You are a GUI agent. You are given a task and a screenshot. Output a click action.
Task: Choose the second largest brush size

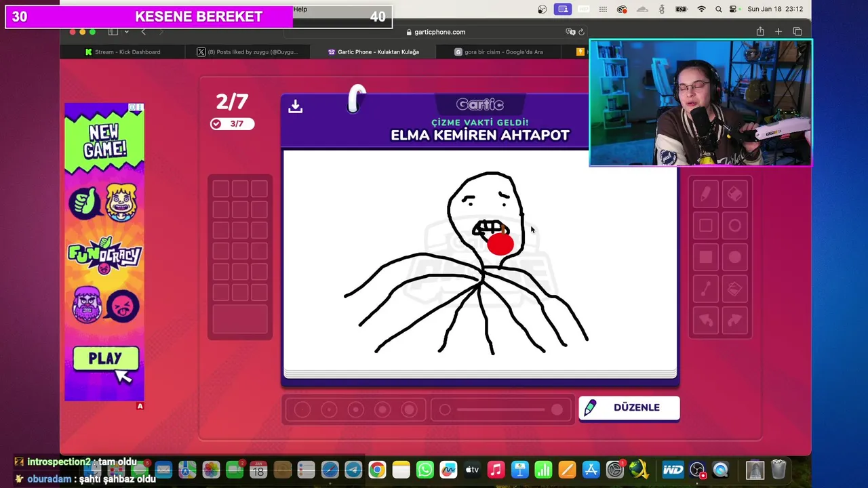pos(382,409)
